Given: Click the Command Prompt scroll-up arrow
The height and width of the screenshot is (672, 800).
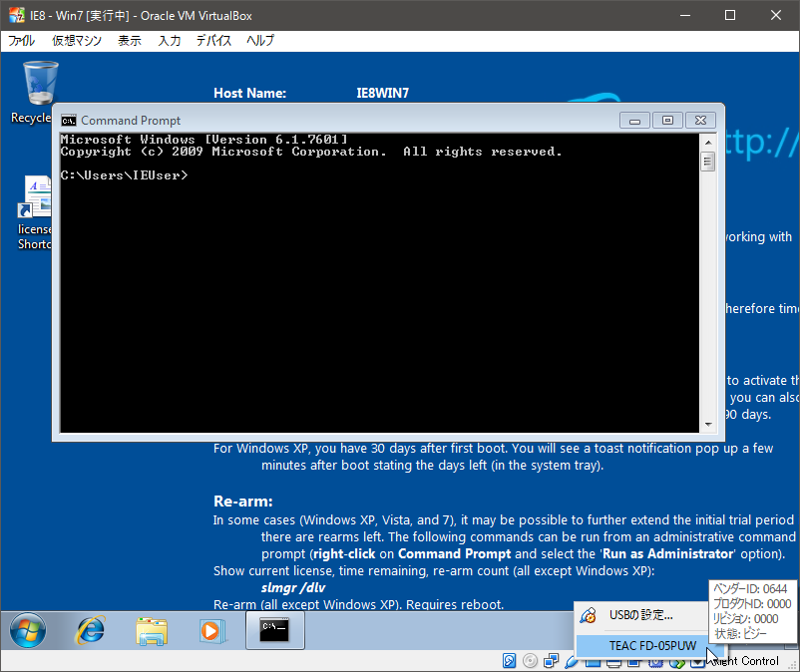Looking at the screenshot, I should (707, 143).
